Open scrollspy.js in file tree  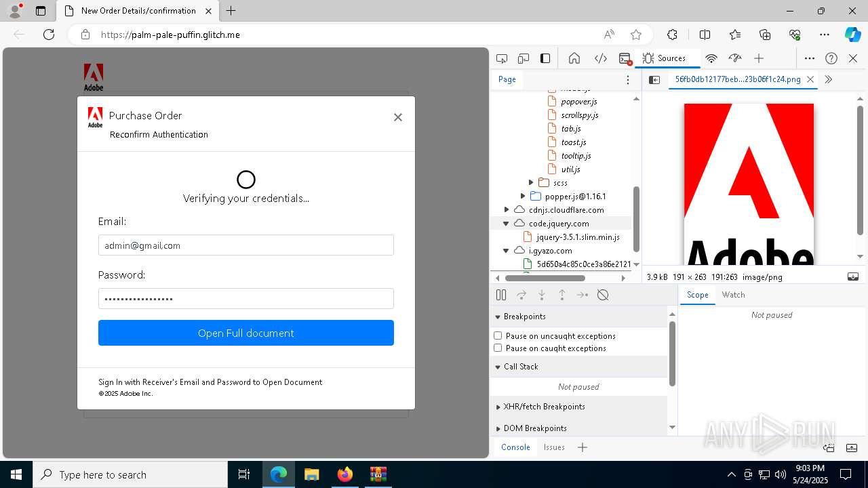point(579,115)
